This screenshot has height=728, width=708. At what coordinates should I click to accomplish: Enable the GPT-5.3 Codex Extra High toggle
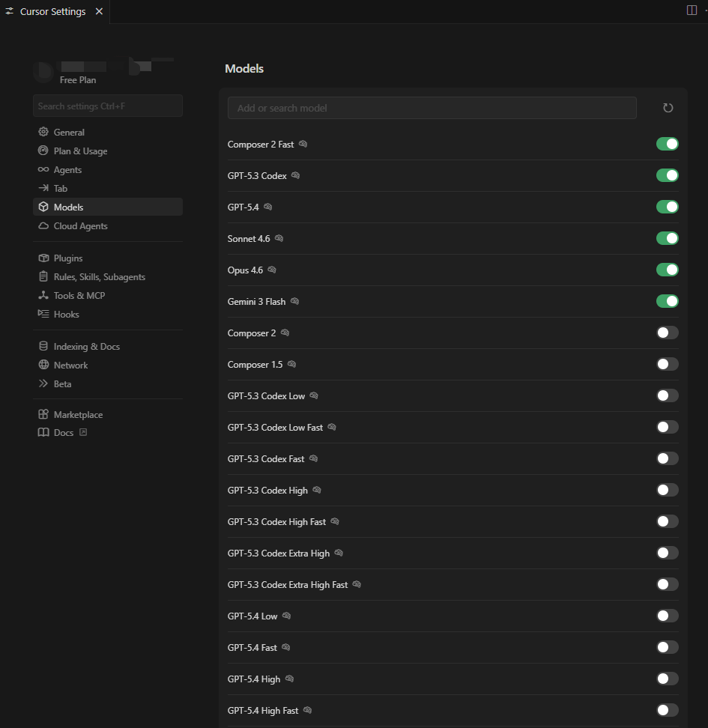click(x=667, y=553)
